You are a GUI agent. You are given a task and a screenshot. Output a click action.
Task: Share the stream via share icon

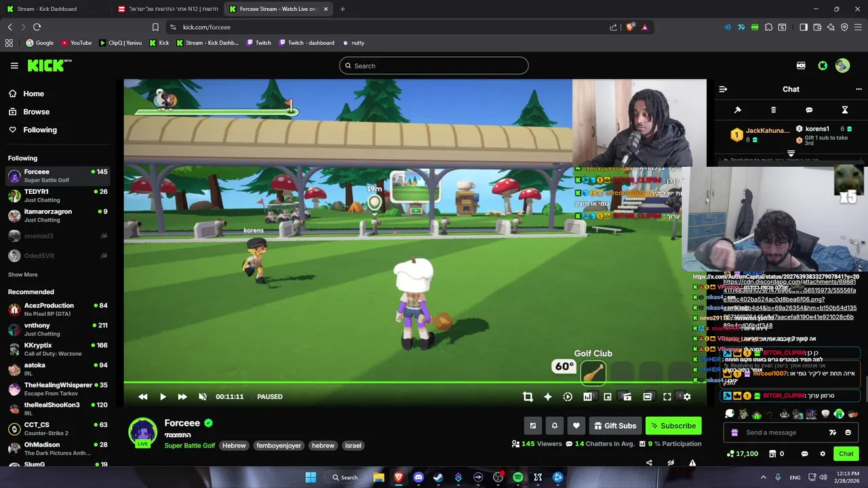[649, 463]
